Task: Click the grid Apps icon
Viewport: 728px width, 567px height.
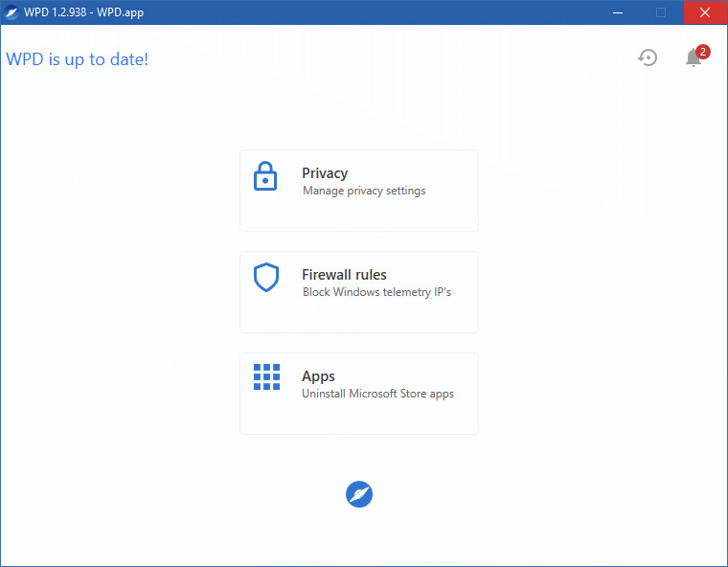Action: pos(266,376)
